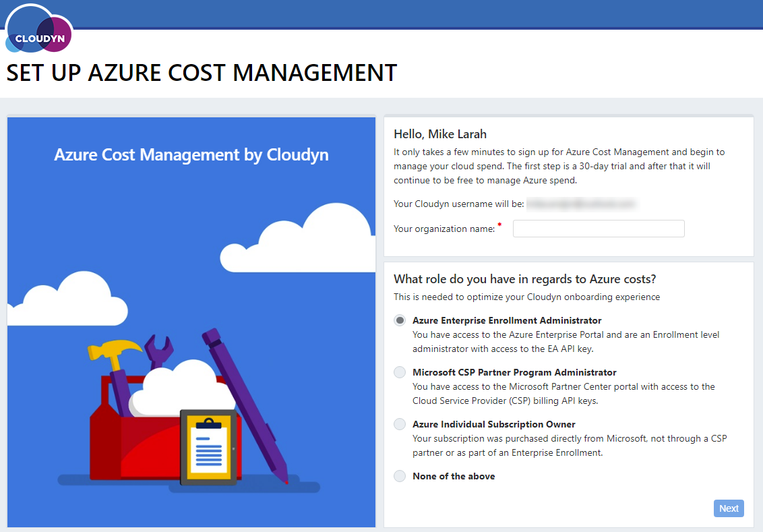763x532 pixels.
Task: Click the purple pen graphic in illustration
Action: [x=246, y=405]
